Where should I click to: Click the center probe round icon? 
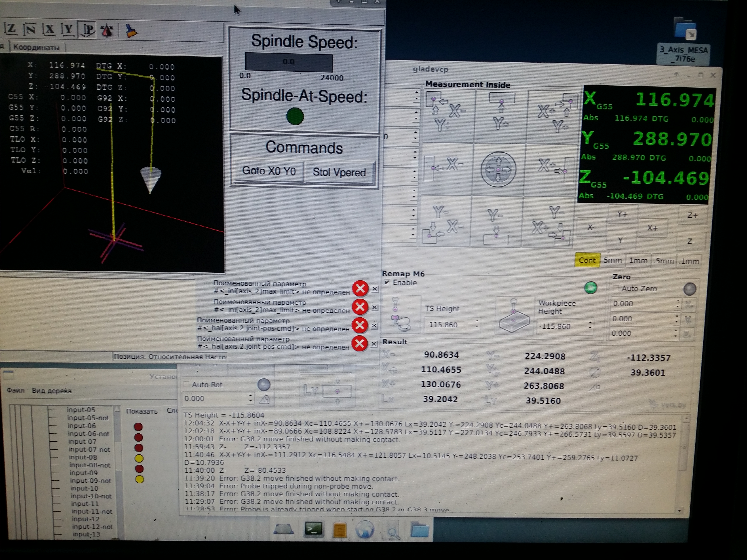pos(498,169)
